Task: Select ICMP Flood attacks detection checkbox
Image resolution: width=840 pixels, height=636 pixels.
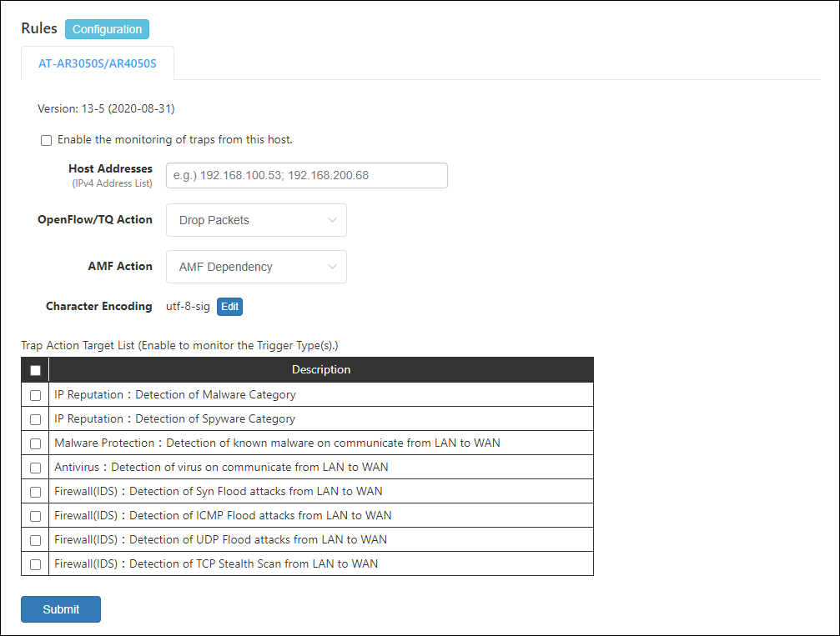Action: [35, 516]
